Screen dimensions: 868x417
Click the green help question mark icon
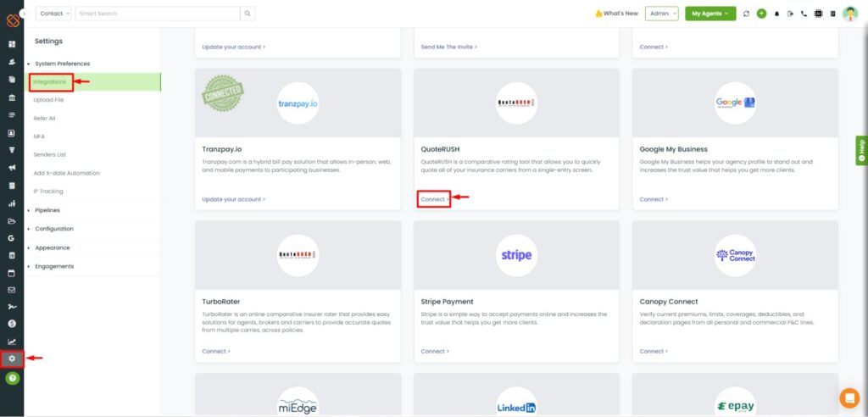(x=12, y=378)
